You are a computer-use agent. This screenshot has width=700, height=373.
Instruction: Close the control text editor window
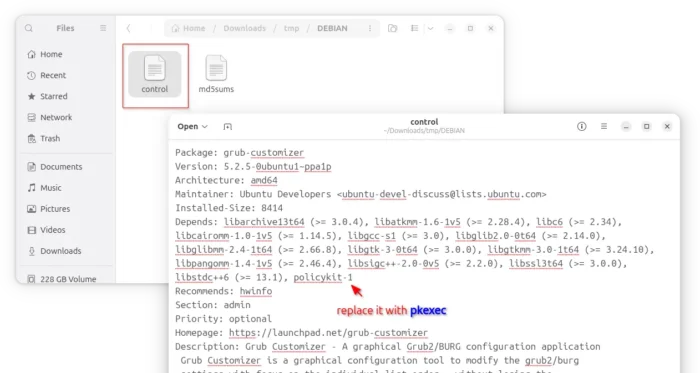pyautogui.click(x=667, y=127)
